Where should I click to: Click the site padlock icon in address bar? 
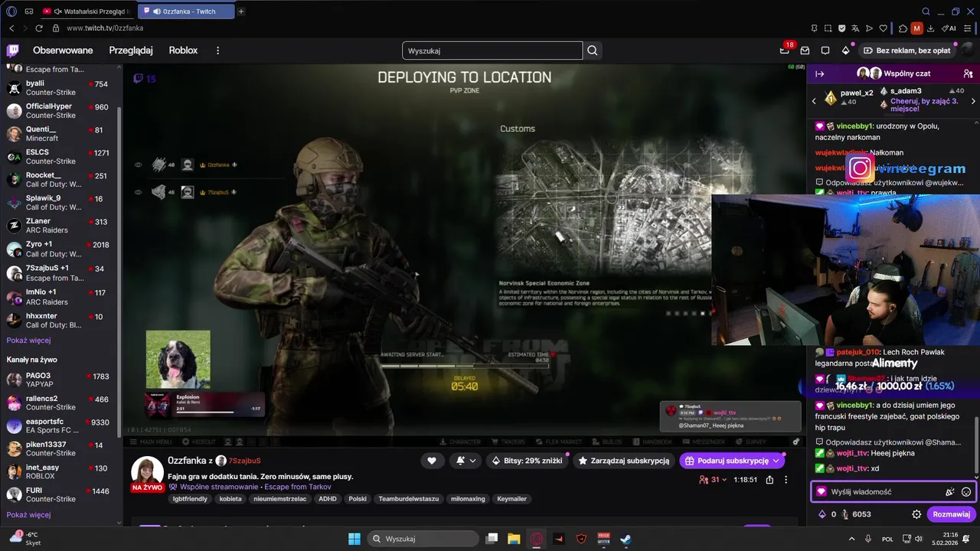55,28
